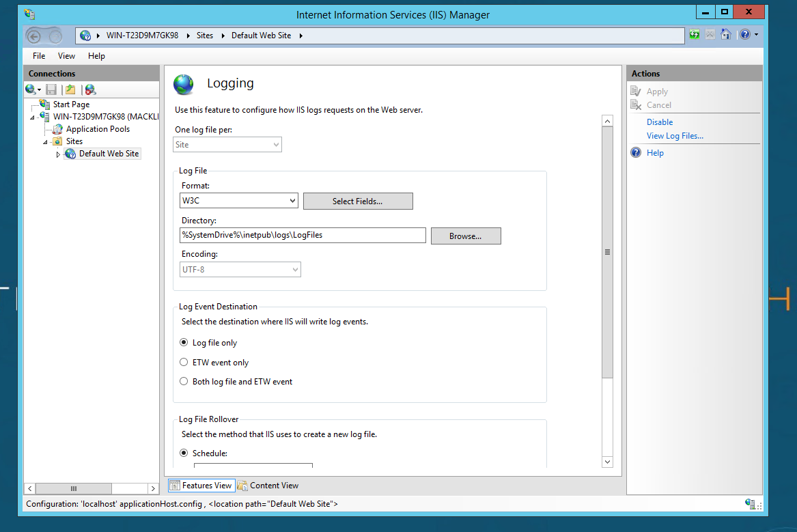
Task: Open the One log file per dropdown
Action: point(227,145)
